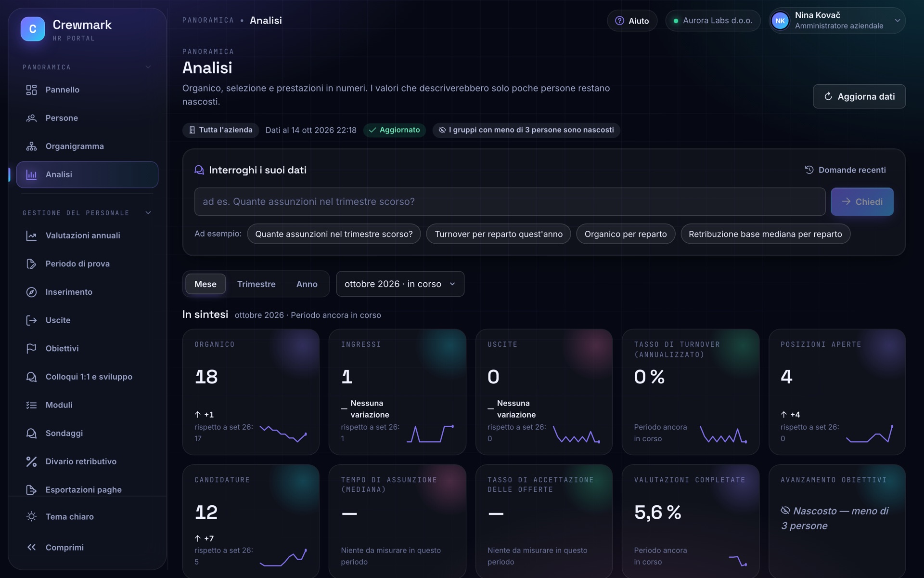Open the Esportazioni paghe file icon
This screenshot has width=924, height=578.
pos(31,489)
